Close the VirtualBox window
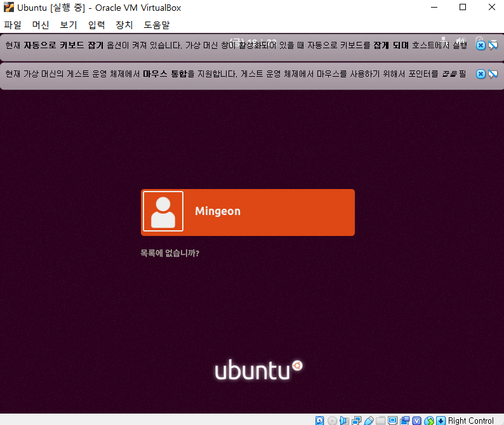 (x=491, y=7)
